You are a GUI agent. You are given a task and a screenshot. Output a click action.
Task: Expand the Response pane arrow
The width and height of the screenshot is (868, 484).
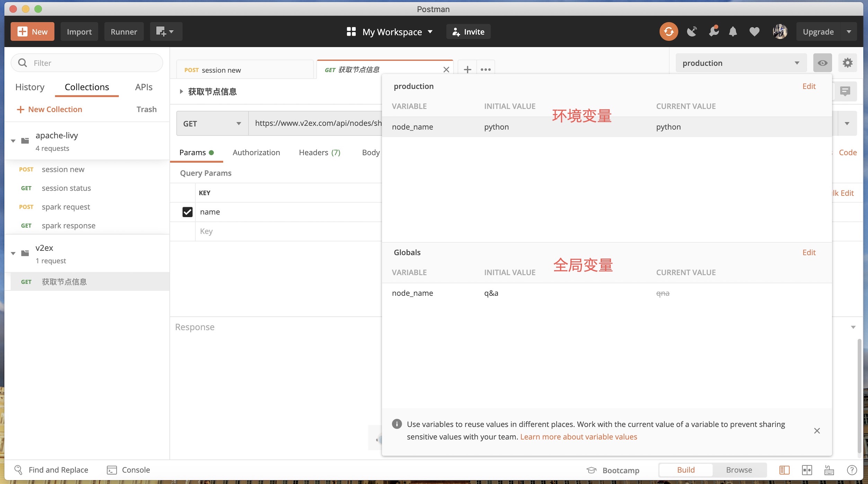853,327
